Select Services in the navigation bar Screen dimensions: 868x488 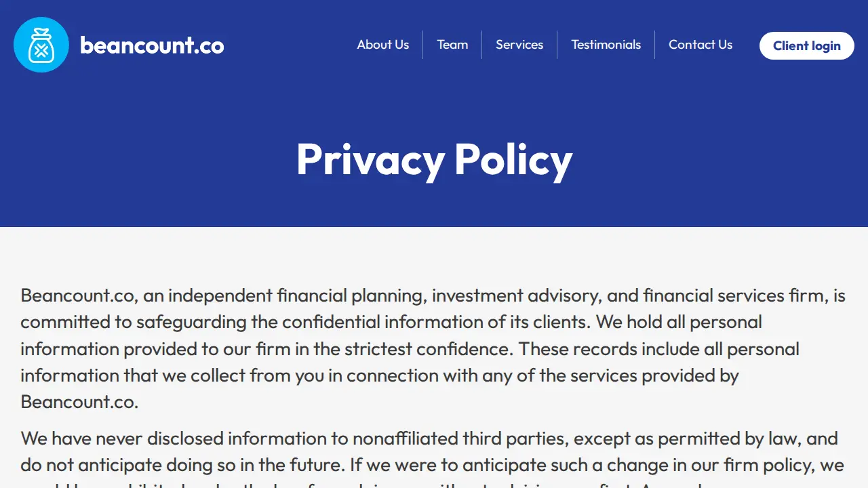pos(519,45)
